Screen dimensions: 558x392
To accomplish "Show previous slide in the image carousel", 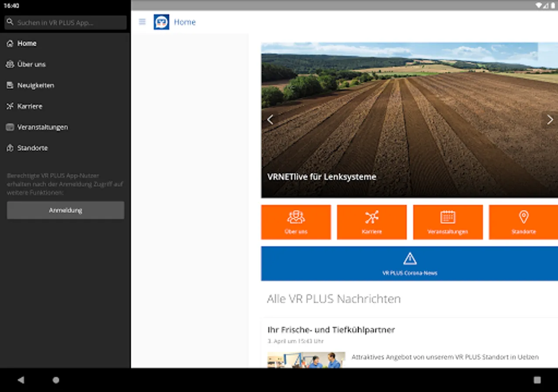I will point(270,119).
